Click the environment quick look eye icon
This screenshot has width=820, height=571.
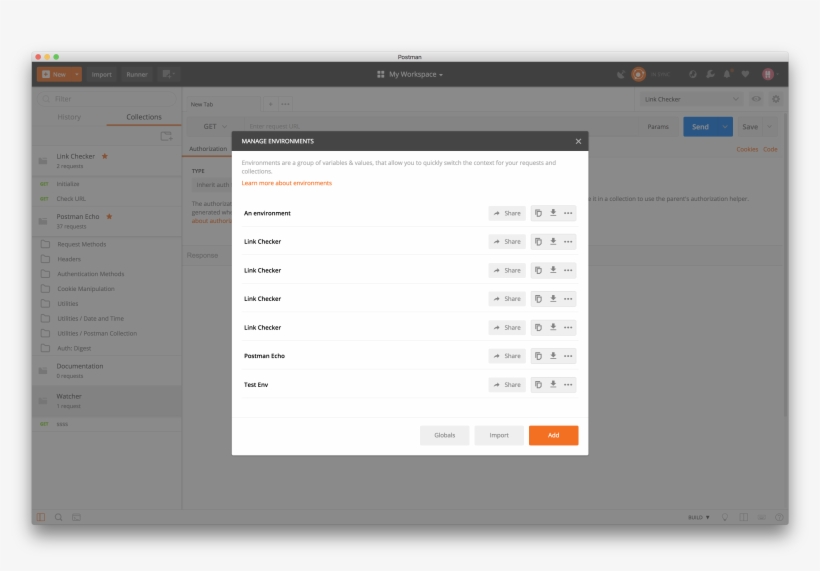756,99
